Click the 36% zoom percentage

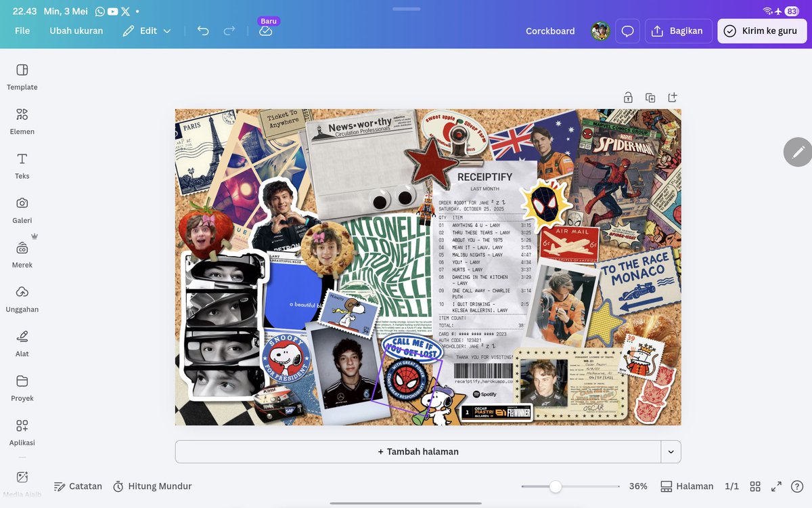click(x=638, y=486)
